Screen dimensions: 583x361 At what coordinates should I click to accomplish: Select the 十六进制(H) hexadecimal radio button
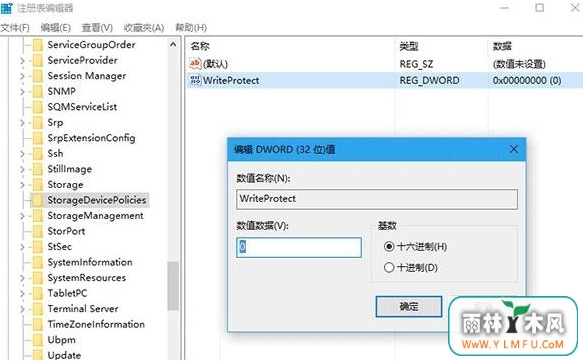[x=389, y=246]
